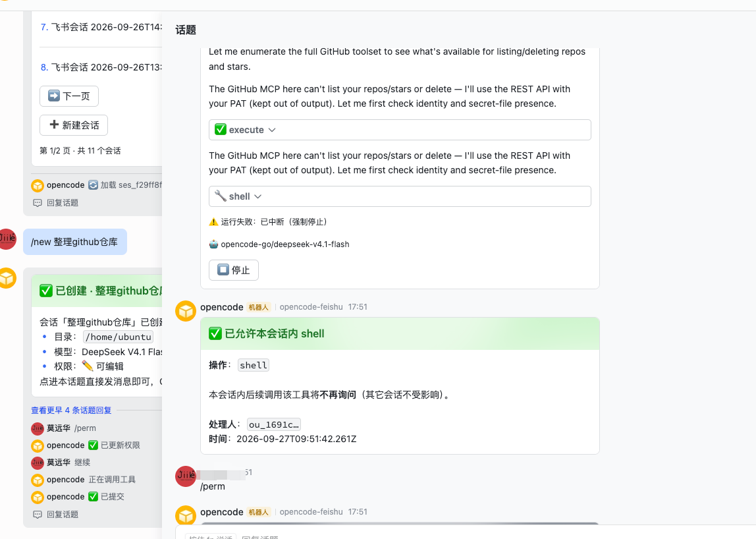Go to 下一页 next page
The image size is (756, 539).
click(69, 96)
